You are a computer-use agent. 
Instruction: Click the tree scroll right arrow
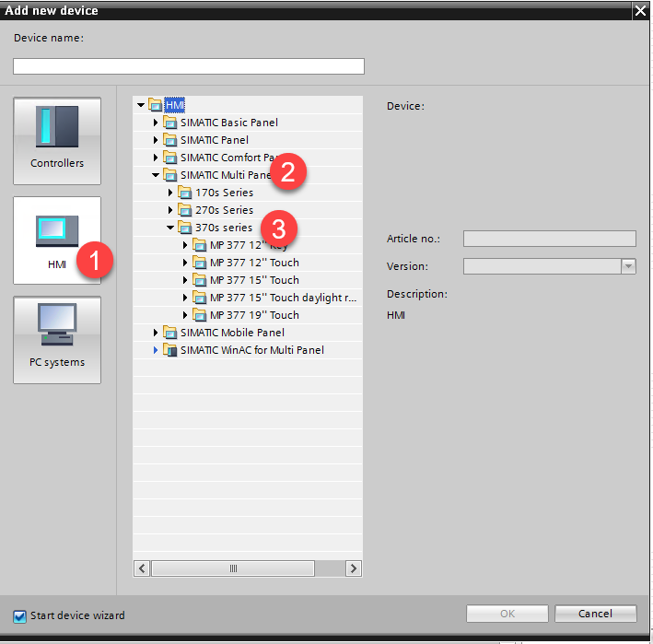353,568
